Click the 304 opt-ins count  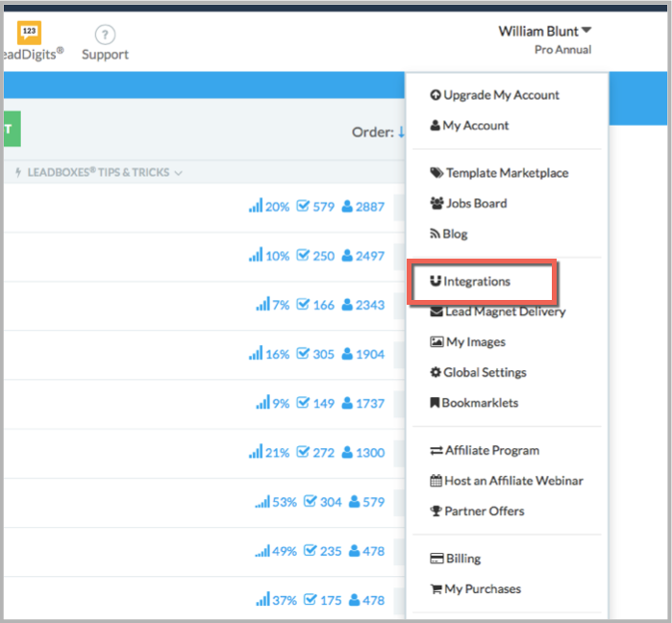[323, 502]
